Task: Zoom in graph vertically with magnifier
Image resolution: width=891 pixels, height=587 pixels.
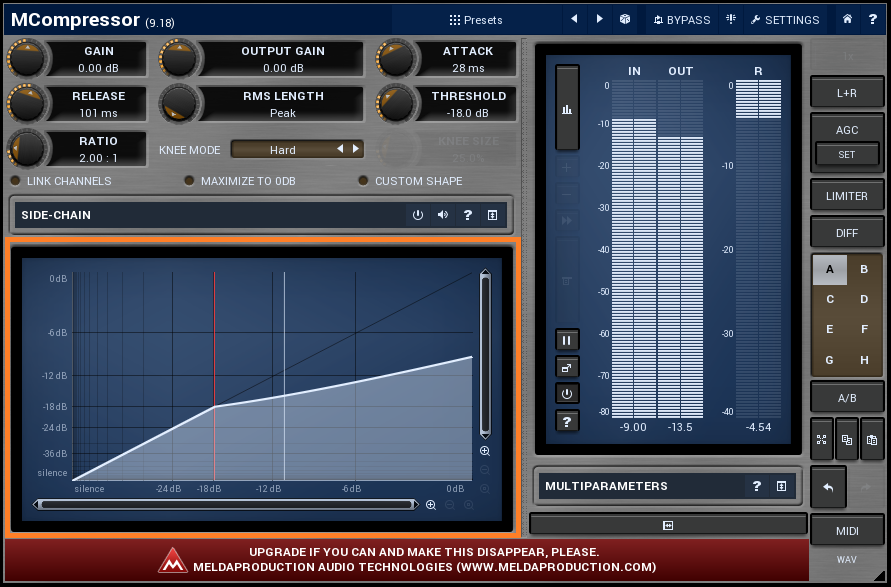Action: pos(485,451)
